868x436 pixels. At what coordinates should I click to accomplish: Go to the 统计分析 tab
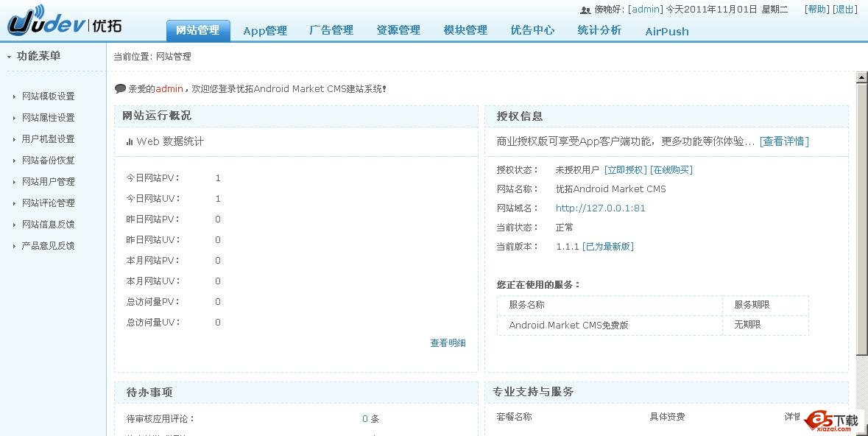pos(599,30)
